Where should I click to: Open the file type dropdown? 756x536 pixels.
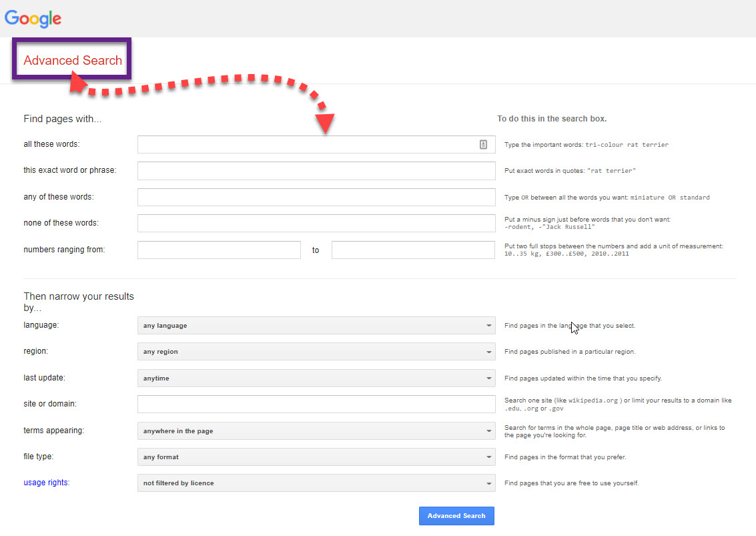click(316, 457)
